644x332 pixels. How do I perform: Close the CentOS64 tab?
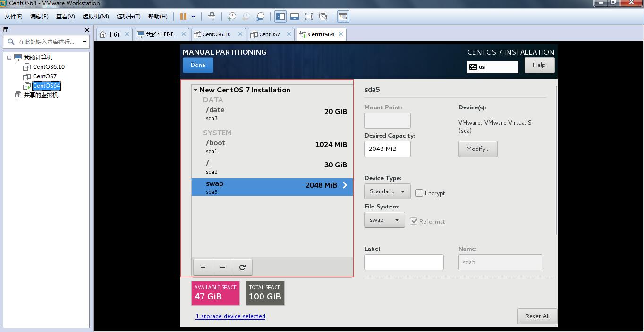[341, 34]
